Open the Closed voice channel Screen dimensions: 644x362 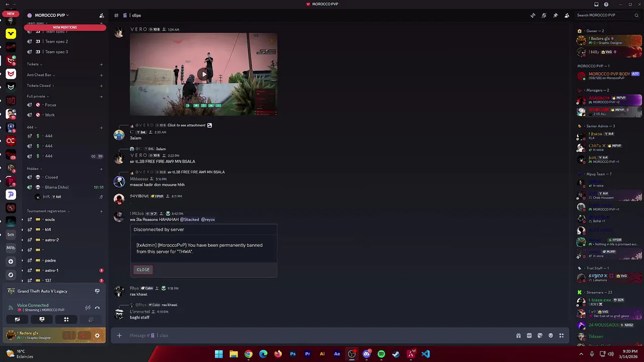click(x=65, y=177)
